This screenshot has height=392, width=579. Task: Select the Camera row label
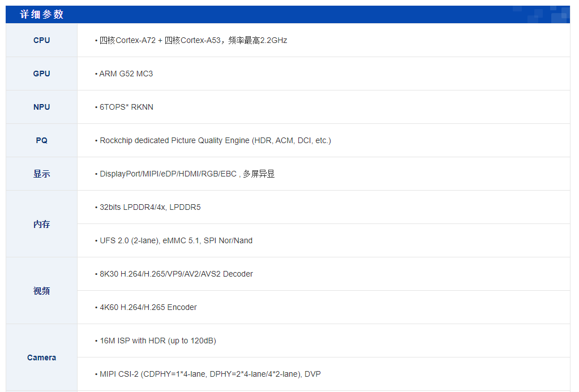point(42,357)
